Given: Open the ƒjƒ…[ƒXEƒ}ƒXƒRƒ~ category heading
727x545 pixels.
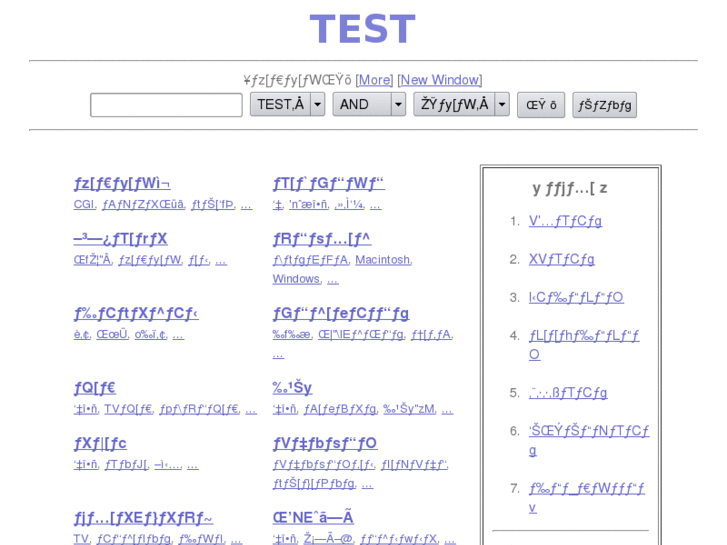Looking at the screenshot, I should (x=143, y=518).
